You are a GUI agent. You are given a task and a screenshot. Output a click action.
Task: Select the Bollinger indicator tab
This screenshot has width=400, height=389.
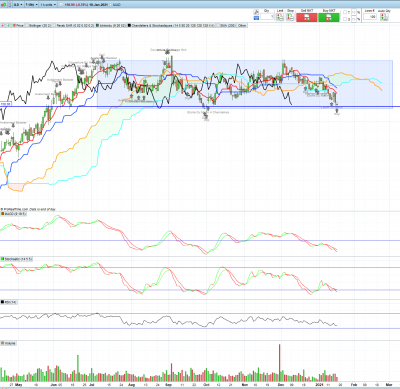coord(39,25)
